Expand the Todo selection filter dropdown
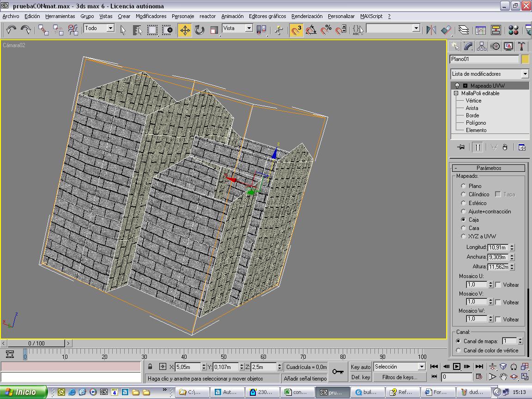Viewport: 532px width, 399px height. pos(110,28)
